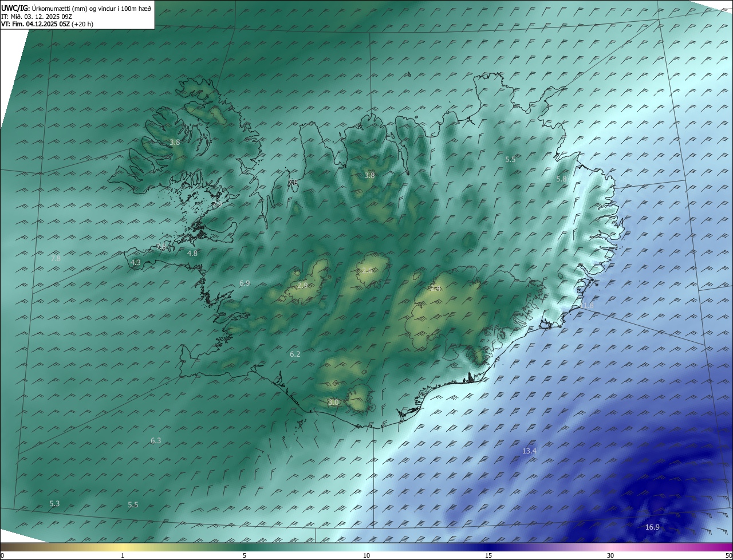Click the 2.9 value over the glacier
The width and height of the screenshot is (733, 560).
pyautogui.click(x=302, y=285)
